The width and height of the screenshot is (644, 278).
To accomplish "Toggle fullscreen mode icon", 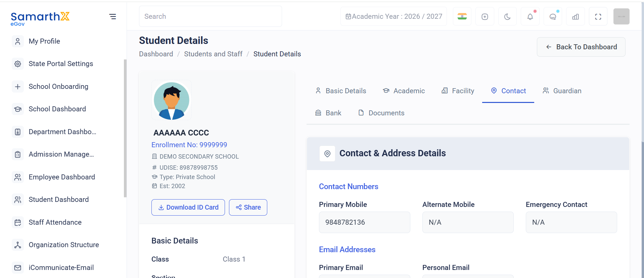I will [x=598, y=16].
